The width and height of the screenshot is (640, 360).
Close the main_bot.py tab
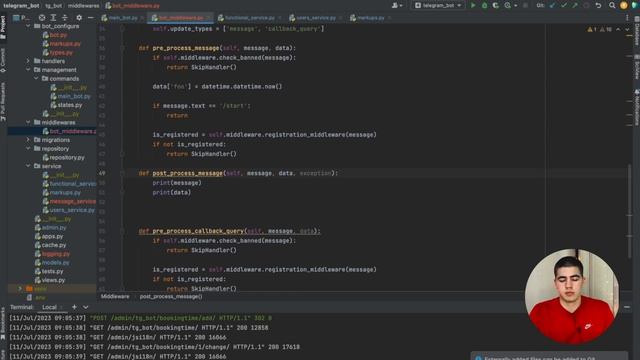[x=142, y=18]
